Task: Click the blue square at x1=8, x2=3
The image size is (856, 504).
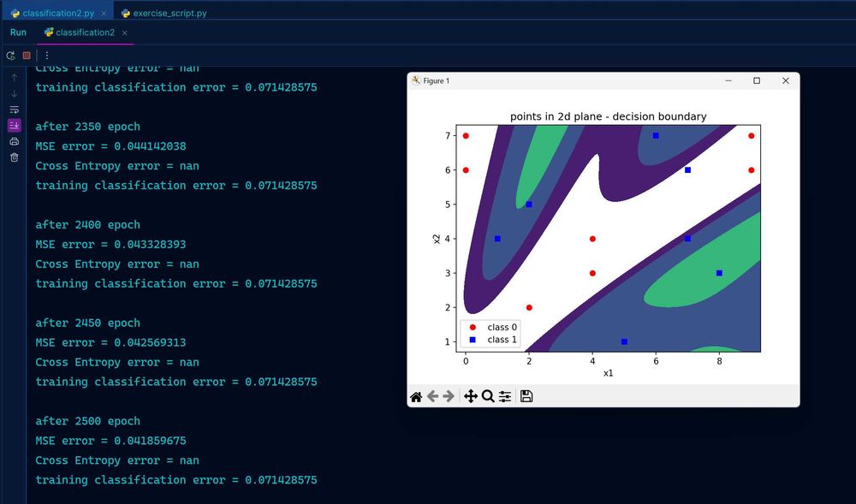Action: click(720, 273)
